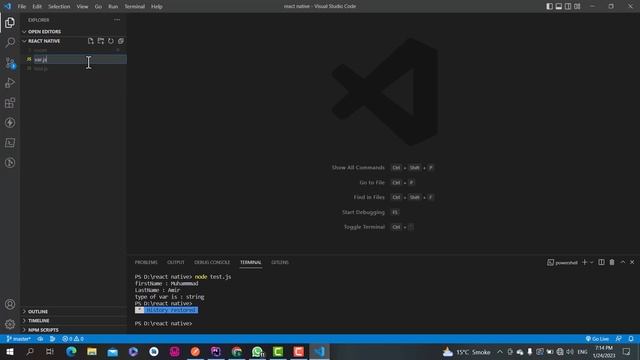Click the powershell terminal label
This screenshot has width=640, height=360.
[x=562, y=262]
